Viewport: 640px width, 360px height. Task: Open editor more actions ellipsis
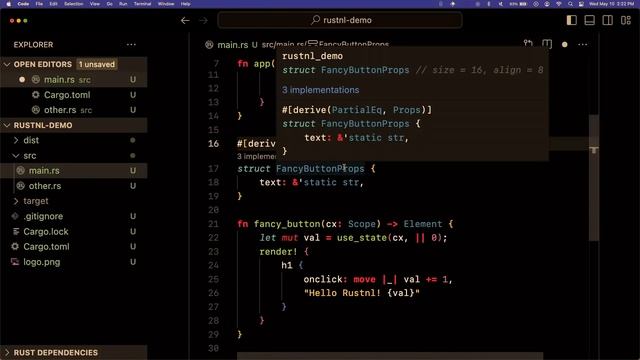(x=582, y=44)
